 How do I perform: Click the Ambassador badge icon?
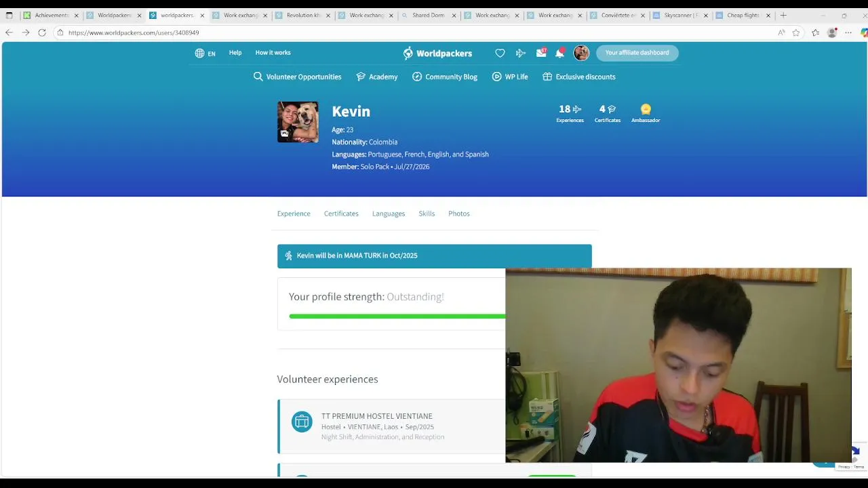point(646,109)
